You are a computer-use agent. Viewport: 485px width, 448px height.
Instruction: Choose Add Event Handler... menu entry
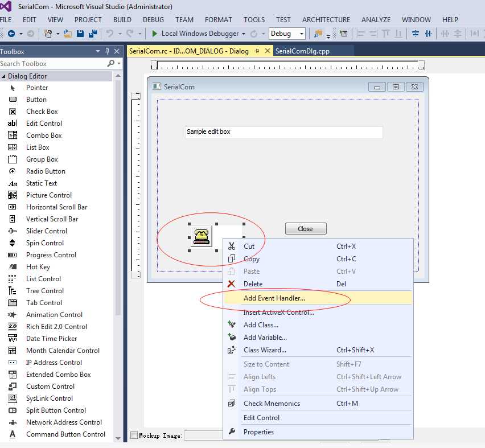pyautogui.click(x=318, y=298)
